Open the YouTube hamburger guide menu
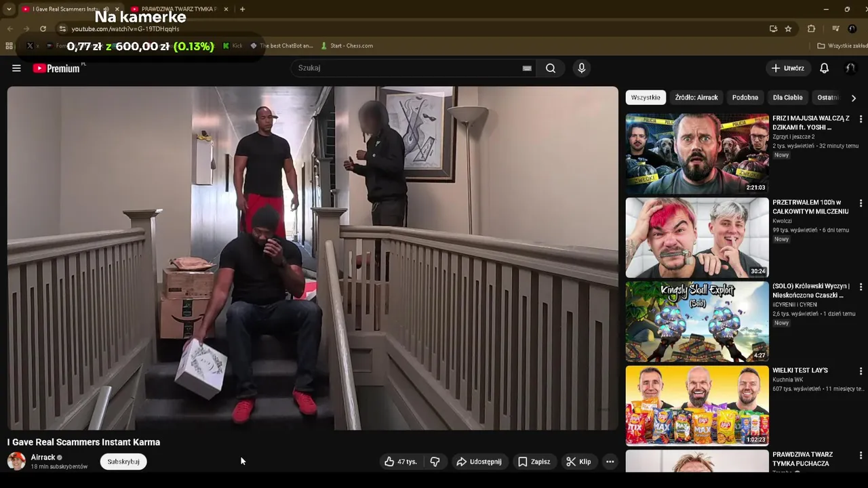This screenshot has height=488, width=868. click(16, 68)
